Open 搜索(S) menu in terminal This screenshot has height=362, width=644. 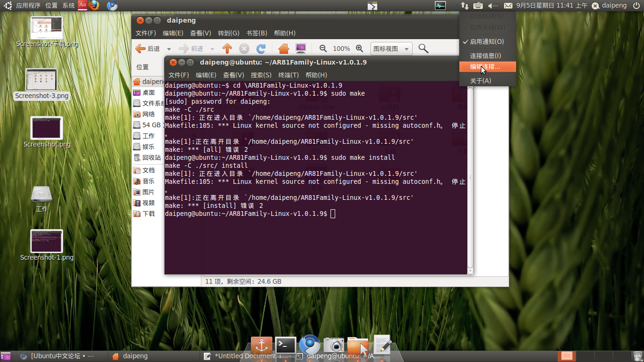point(261,75)
